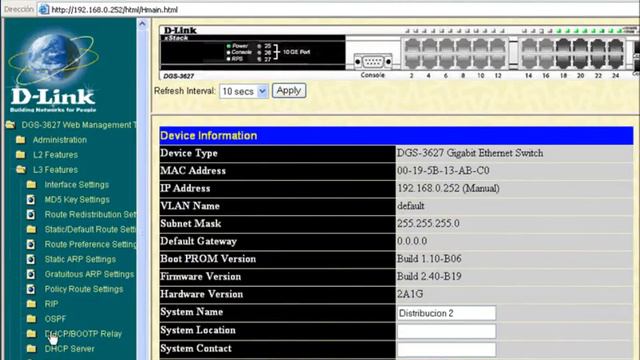Image resolution: width=640 pixels, height=360 pixels.
Task: Click the Route Preference Settings page icon
Action: tap(31, 244)
